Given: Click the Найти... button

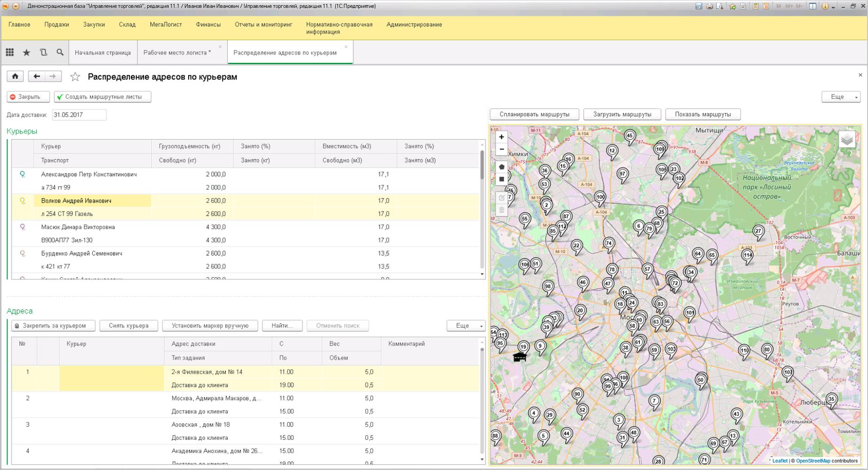Looking at the screenshot, I should point(282,325).
